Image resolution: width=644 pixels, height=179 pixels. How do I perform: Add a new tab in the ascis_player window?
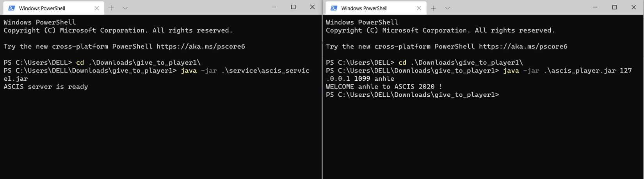(433, 8)
